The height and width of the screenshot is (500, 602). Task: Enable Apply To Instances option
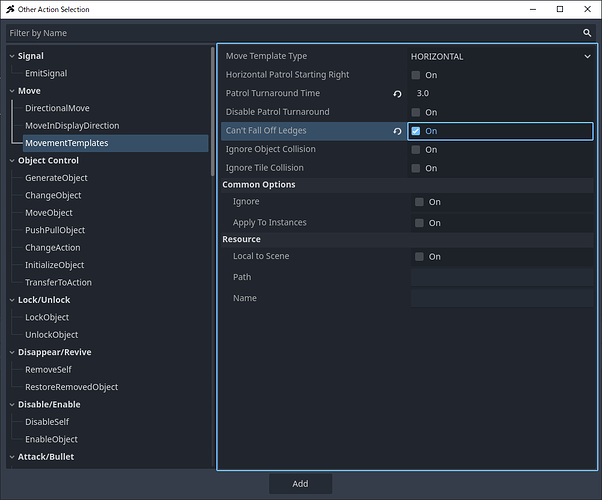coord(419,223)
